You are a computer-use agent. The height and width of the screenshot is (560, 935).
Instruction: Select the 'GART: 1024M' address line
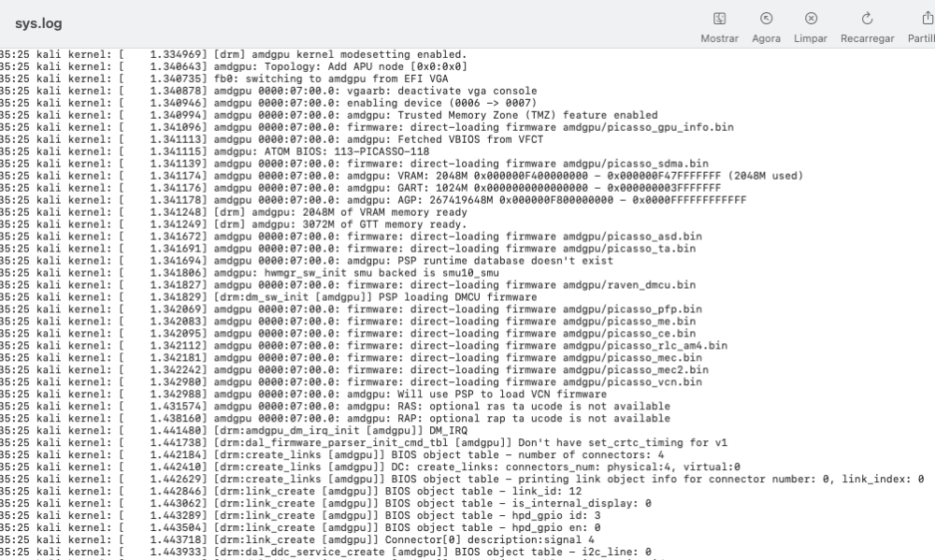point(361,188)
